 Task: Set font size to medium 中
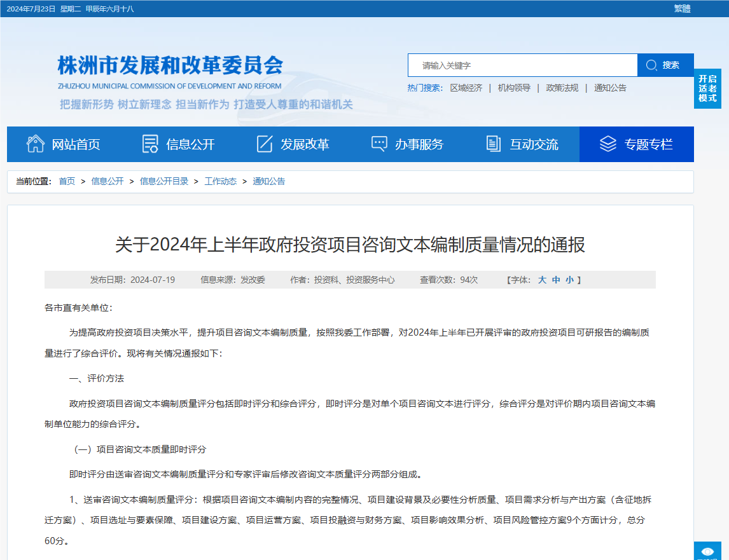tap(556, 280)
